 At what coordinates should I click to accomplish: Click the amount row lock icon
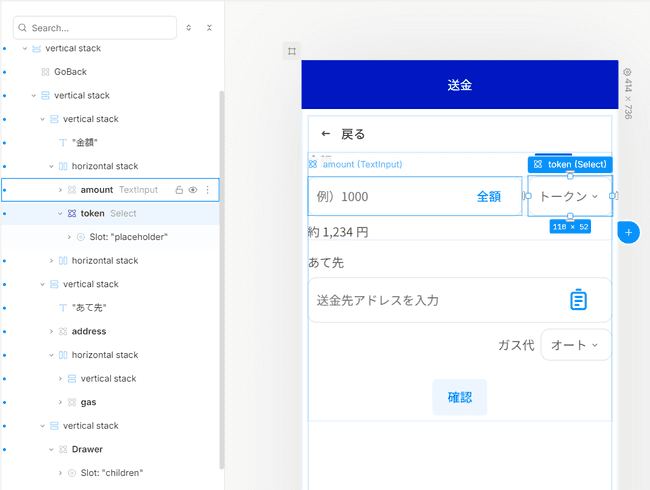(179, 190)
